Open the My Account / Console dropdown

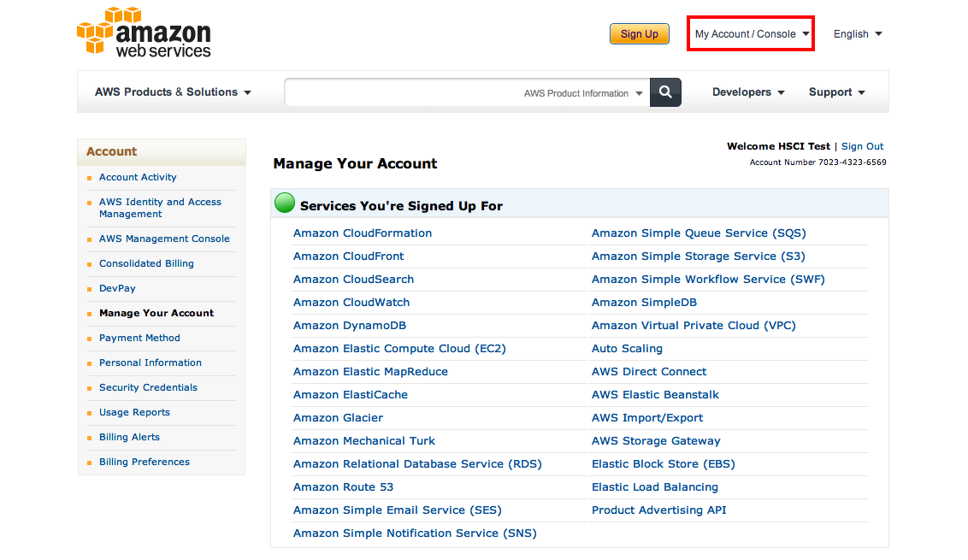752,34
